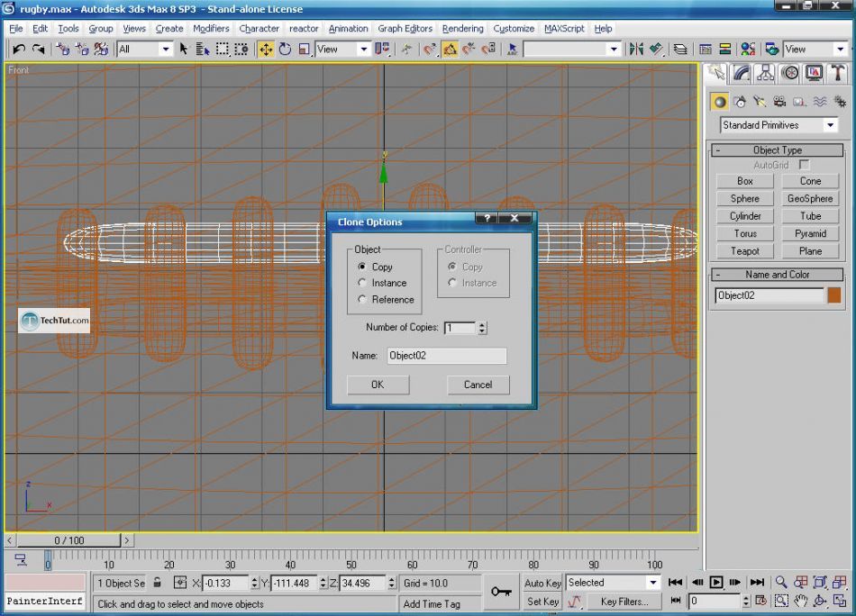
Task: Toggle Set Key mode
Action: pos(542,602)
